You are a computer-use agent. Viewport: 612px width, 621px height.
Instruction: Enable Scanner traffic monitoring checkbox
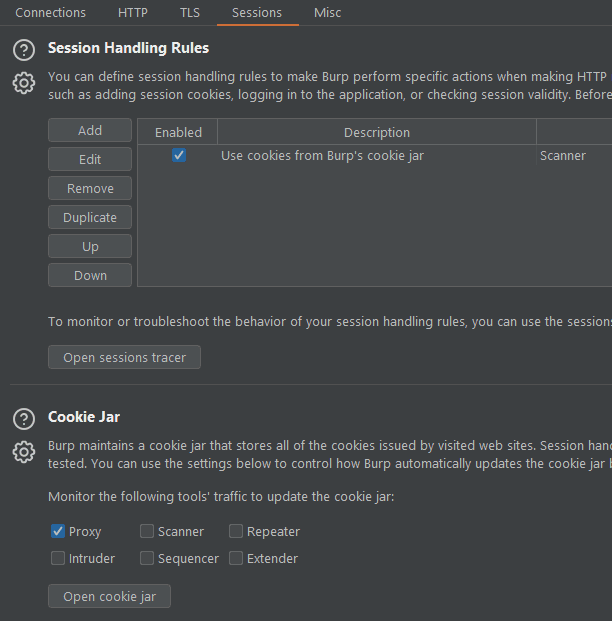click(x=147, y=532)
